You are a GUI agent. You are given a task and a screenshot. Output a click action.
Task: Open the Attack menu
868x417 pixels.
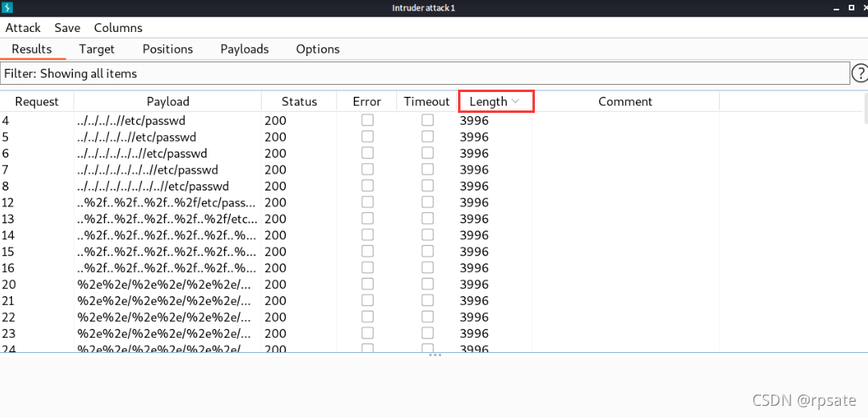pyautogui.click(x=23, y=28)
